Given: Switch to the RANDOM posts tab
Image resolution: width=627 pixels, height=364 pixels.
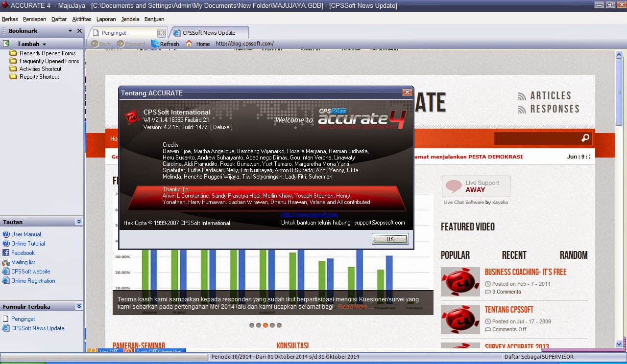Looking at the screenshot, I should [574, 255].
